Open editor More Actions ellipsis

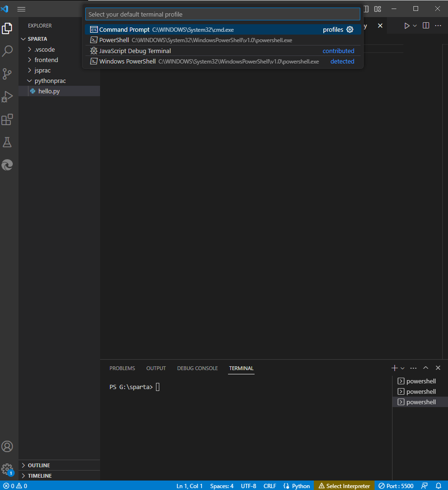[x=438, y=26]
